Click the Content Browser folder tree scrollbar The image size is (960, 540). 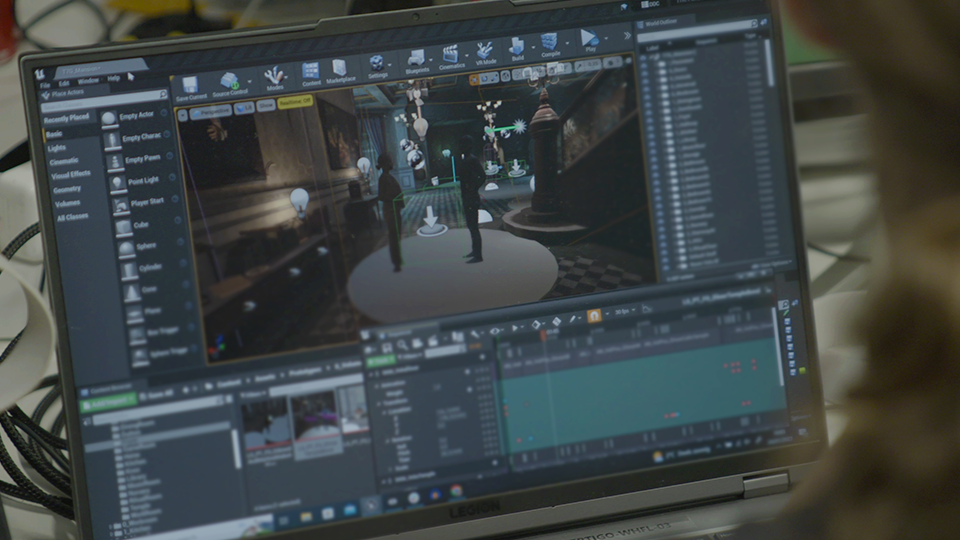(x=236, y=447)
